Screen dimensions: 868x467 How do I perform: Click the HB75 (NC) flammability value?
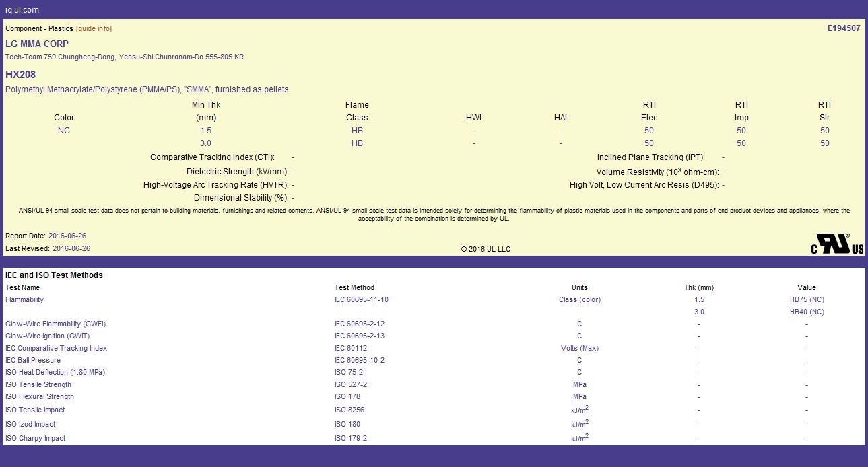(x=807, y=299)
